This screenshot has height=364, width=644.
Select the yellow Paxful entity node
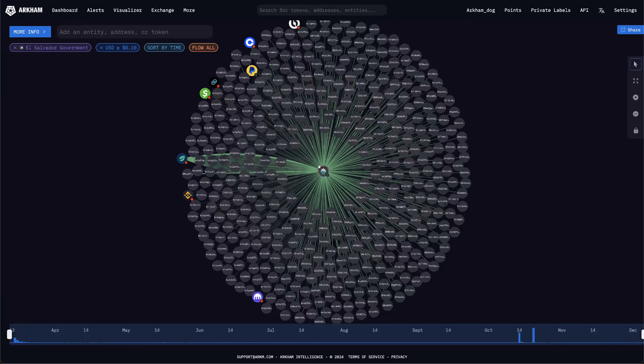tap(252, 70)
